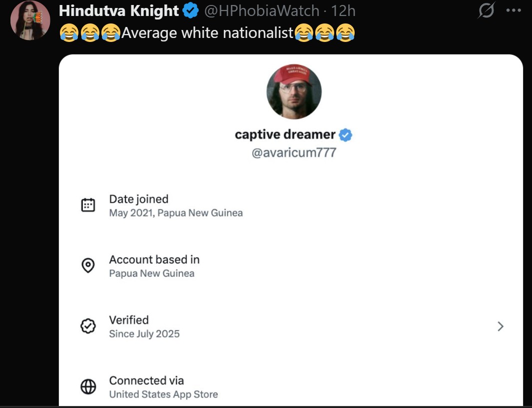Open the tweet via 12h timestamp
This screenshot has width=532, height=408.
point(344,10)
